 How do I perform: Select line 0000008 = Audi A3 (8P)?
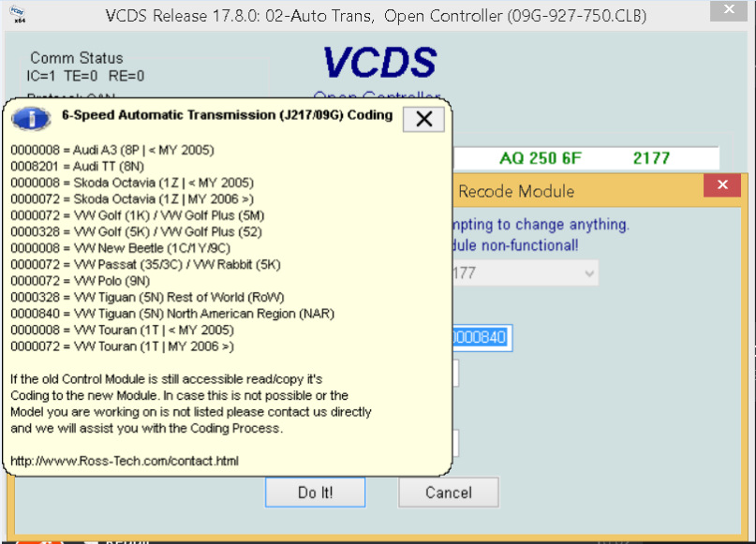tap(112, 151)
